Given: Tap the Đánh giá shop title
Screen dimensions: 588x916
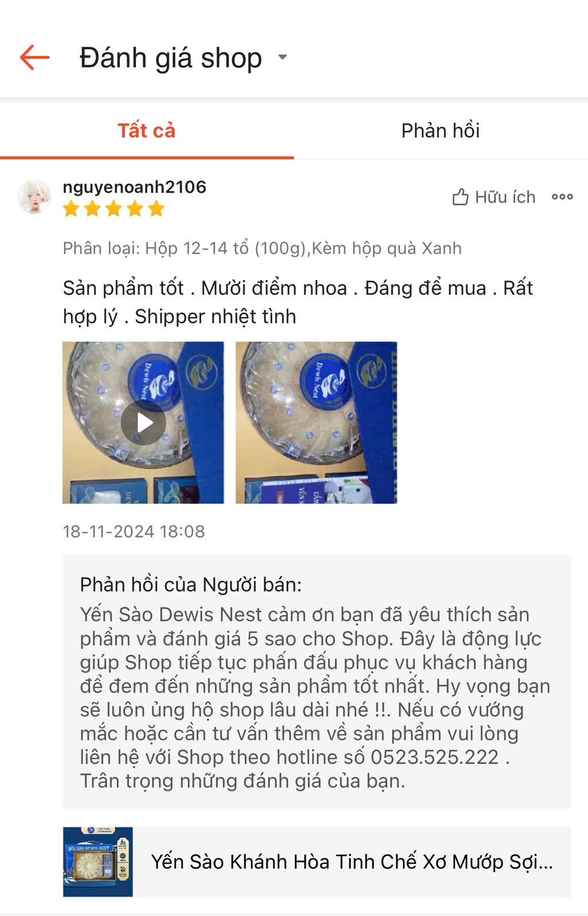Looking at the screenshot, I should point(171,58).
